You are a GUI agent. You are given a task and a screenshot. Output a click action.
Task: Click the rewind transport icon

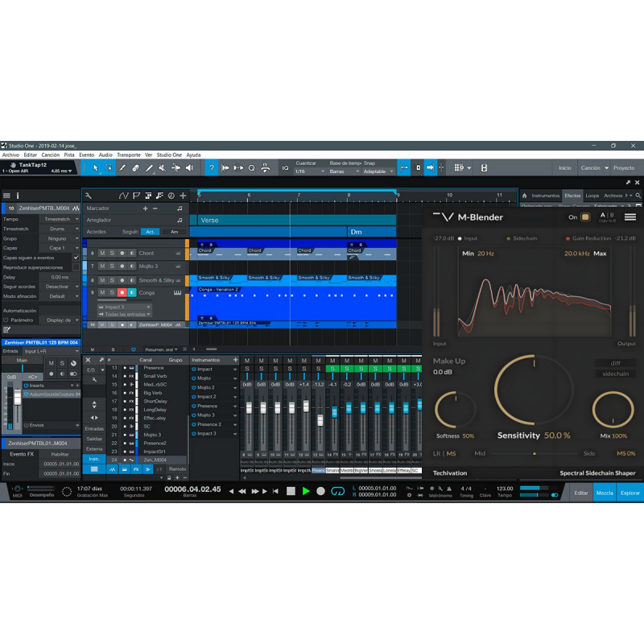(x=242, y=491)
